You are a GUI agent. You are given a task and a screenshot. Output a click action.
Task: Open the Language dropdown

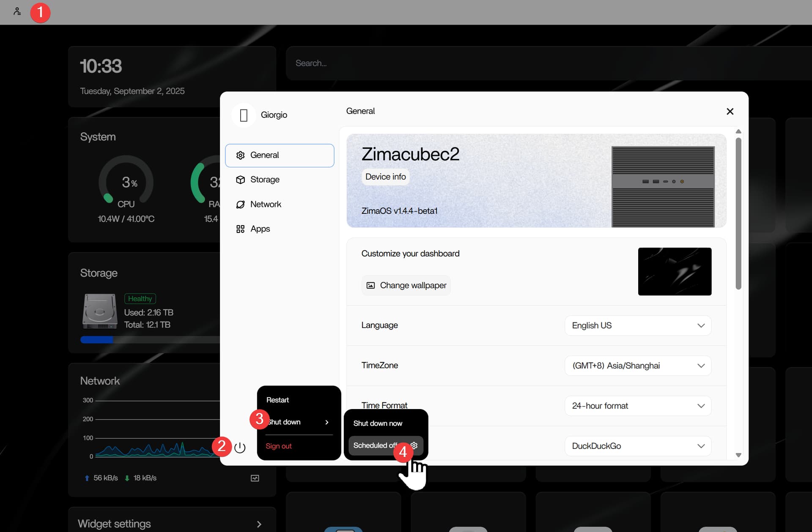click(x=637, y=325)
